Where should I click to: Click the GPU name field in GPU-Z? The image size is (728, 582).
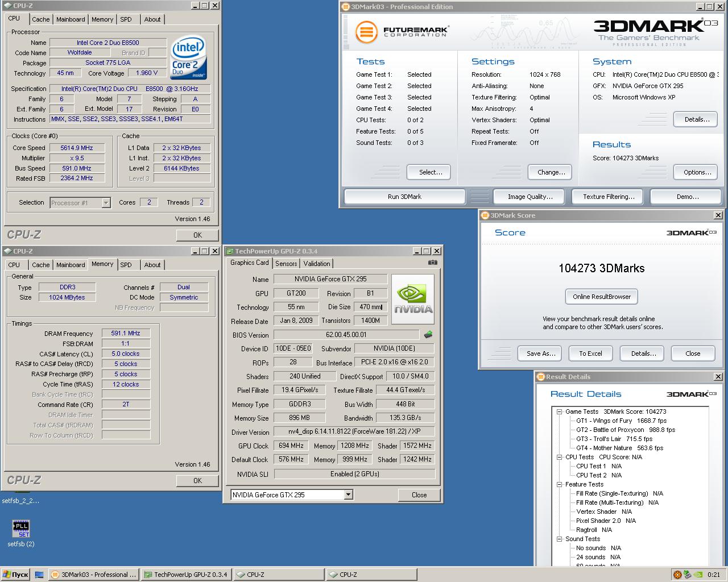(x=330, y=279)
